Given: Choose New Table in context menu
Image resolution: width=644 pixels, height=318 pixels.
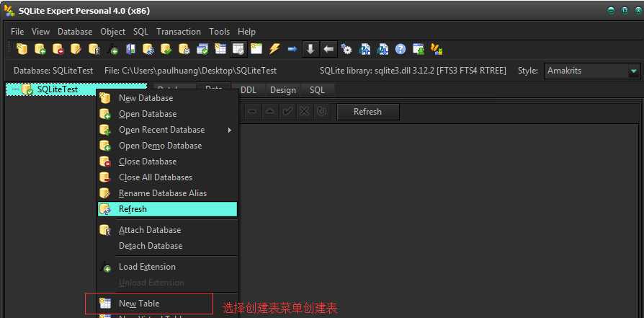Looking at the screenshot, I should click(168, 303).
